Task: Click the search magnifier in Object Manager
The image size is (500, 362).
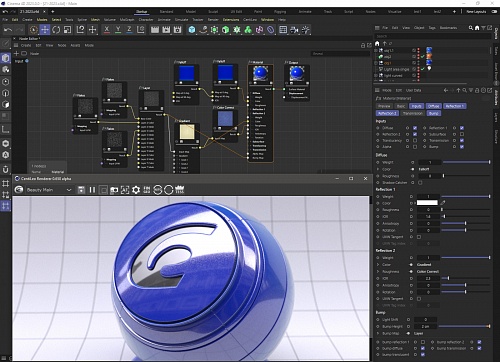Action: coord(471,28)
